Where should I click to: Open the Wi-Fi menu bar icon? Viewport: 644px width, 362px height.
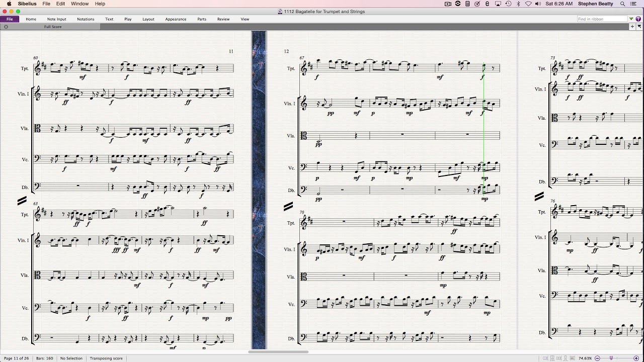pyautogui.click(x=528, y=4)
